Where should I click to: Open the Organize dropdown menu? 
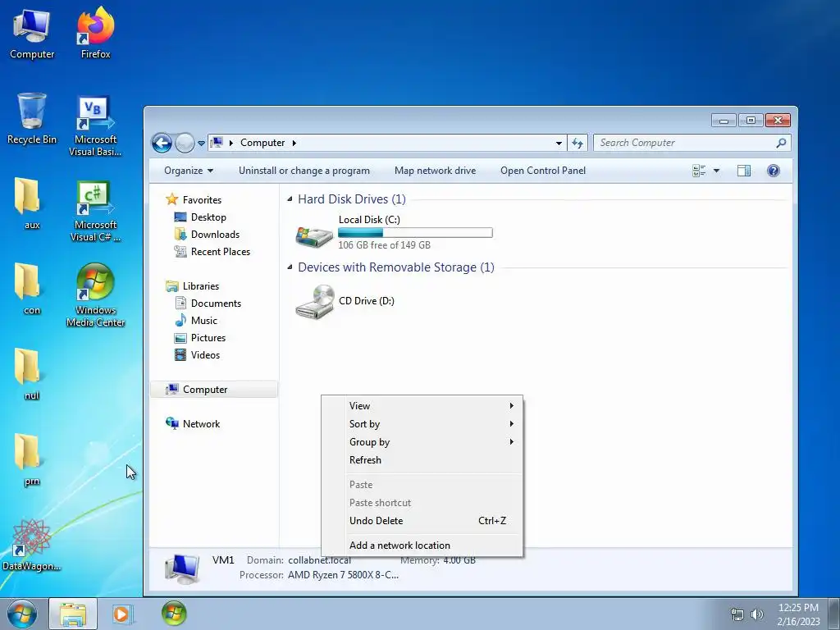[189, 171]
